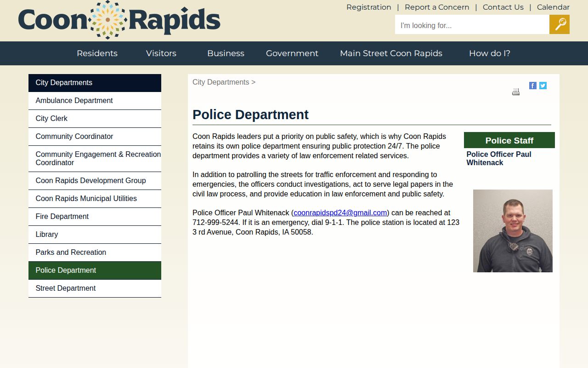The height and width of the screenshot is (368, 588).
Task: Open the Coon Rapids logo homepage
Action: pyautogui.click(x=119, y=20)
